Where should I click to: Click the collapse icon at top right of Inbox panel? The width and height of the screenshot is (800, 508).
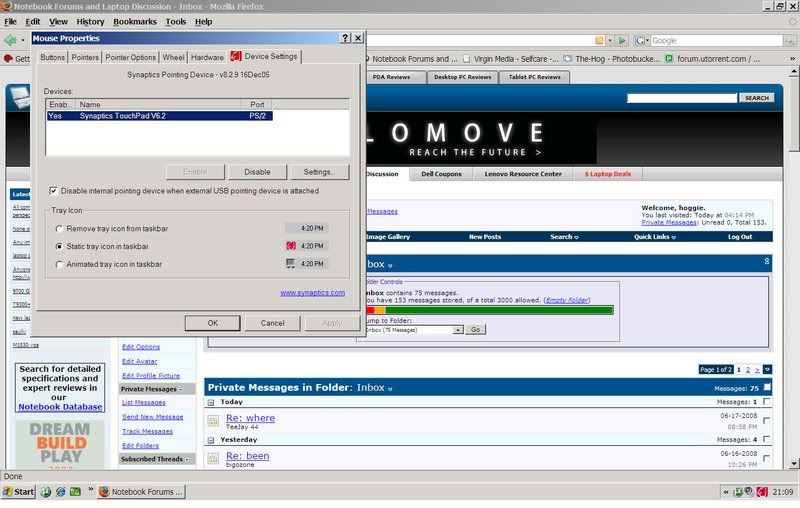pyautogui.click(x=766, y=261)
